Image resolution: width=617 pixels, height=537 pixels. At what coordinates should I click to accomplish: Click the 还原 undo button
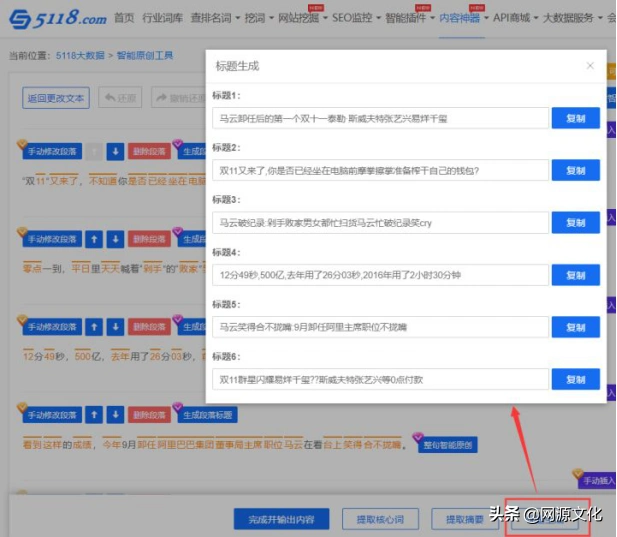120,98
